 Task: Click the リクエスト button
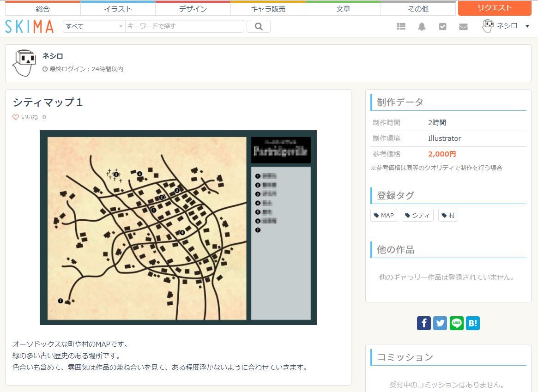pyautogui.click(x=494, y=8)
